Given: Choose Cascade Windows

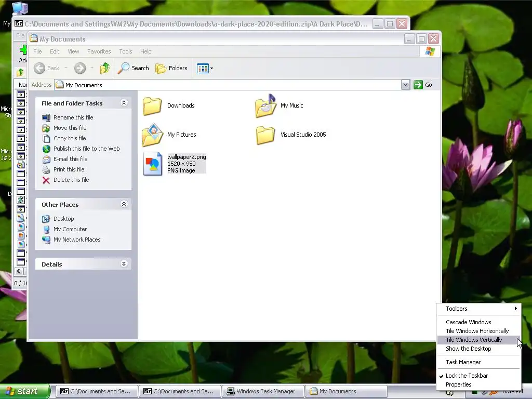Looking at the screenshot, I should [478, 322].
